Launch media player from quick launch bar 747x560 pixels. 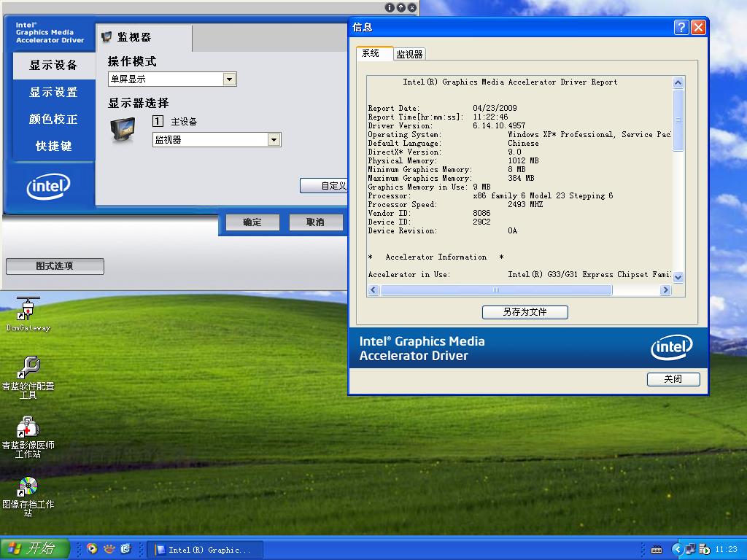click(92, 549)
